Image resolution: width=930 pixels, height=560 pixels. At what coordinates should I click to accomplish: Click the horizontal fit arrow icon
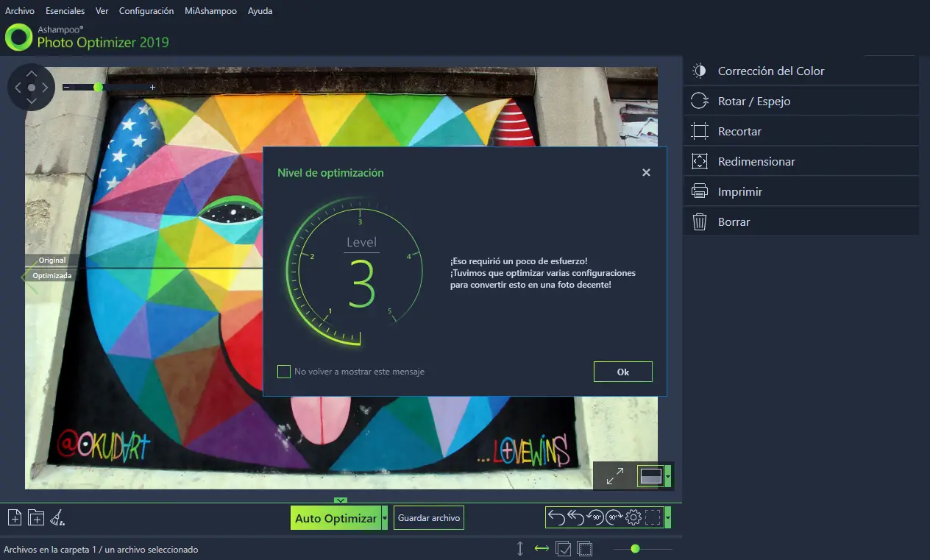(x=542, y=548)
